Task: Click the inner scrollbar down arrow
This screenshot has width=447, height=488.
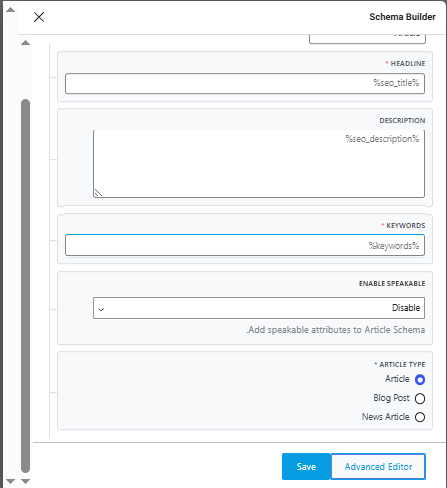Action: click(25, 481)
